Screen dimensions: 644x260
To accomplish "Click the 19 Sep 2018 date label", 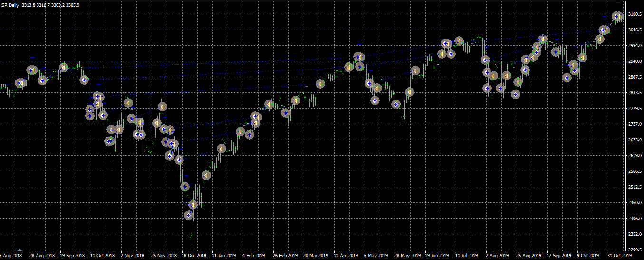I will [72, 256].
